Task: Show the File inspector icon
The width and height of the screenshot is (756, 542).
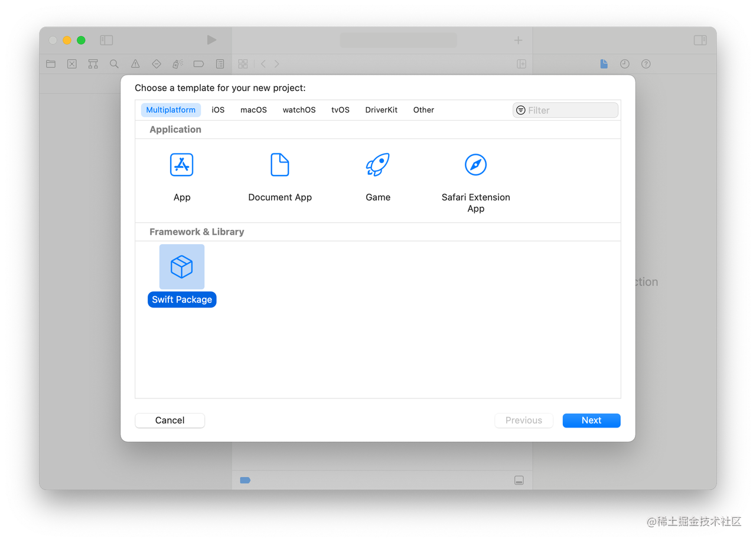Action: pos(604,64)
